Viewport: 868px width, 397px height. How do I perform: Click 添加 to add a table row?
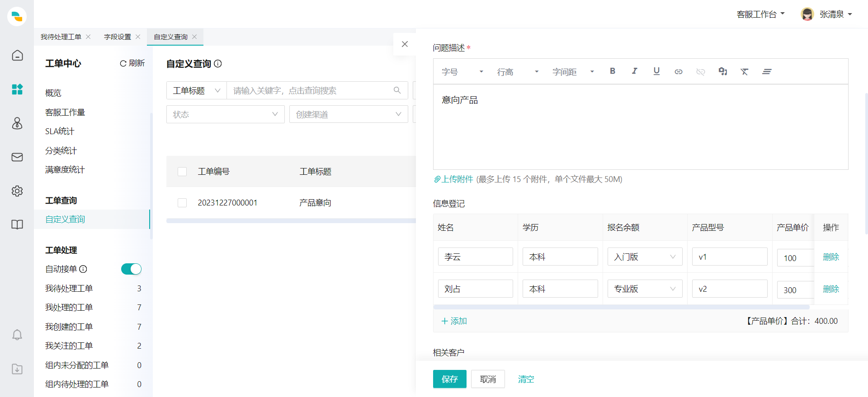(454, 321)
